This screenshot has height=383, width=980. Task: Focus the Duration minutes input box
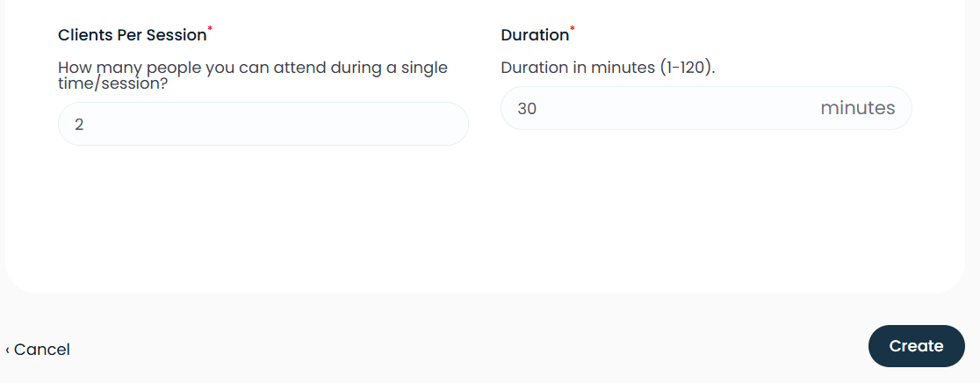(x=706, y=108)
